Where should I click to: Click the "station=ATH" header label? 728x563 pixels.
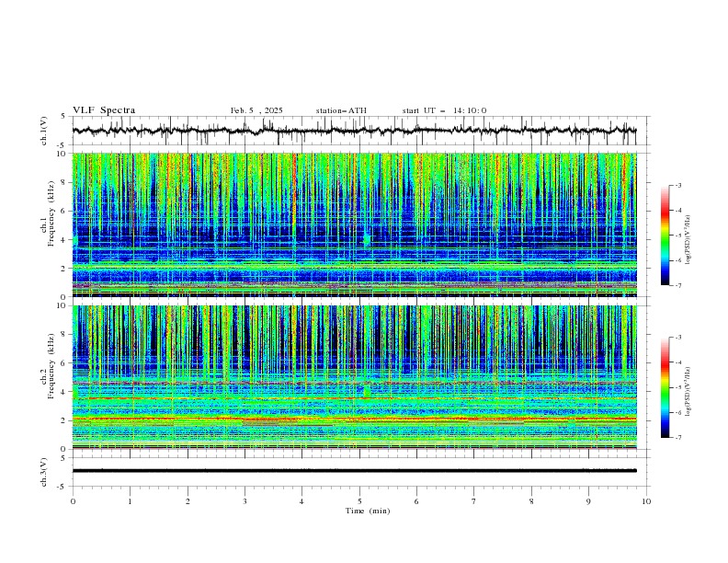tap(341, 110)
